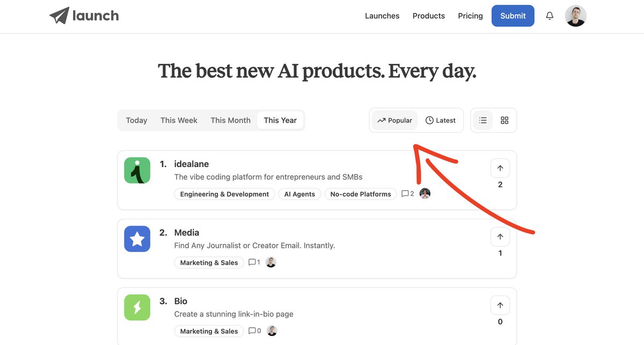Click the idealane product logo
This screenshot has height=345, width=644.
(x=137, y=170)
